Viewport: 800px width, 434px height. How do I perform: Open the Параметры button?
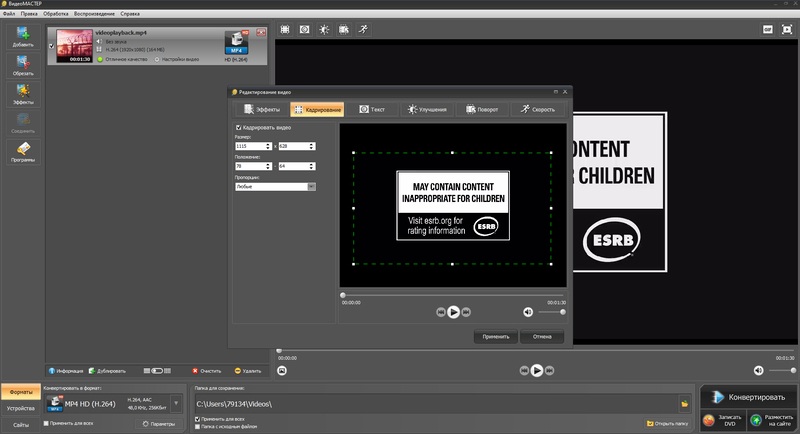[159, 424]
